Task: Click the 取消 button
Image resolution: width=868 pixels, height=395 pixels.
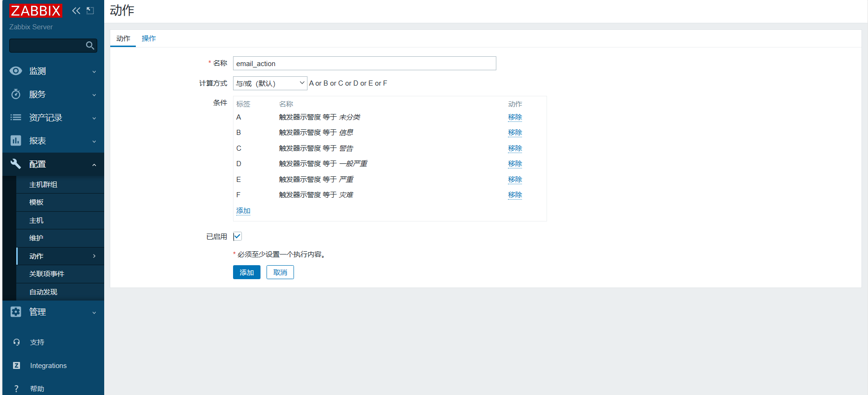Action: point(280,272)
